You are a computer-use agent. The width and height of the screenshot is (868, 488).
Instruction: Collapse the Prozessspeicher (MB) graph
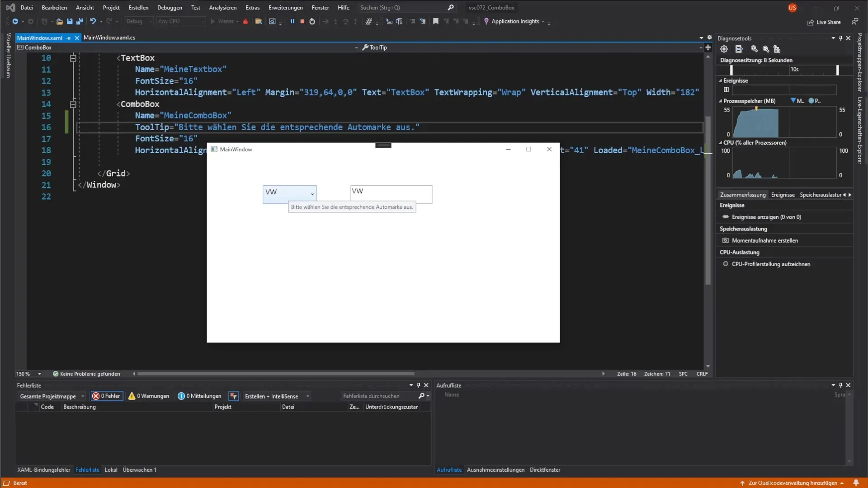pos(721,101)
